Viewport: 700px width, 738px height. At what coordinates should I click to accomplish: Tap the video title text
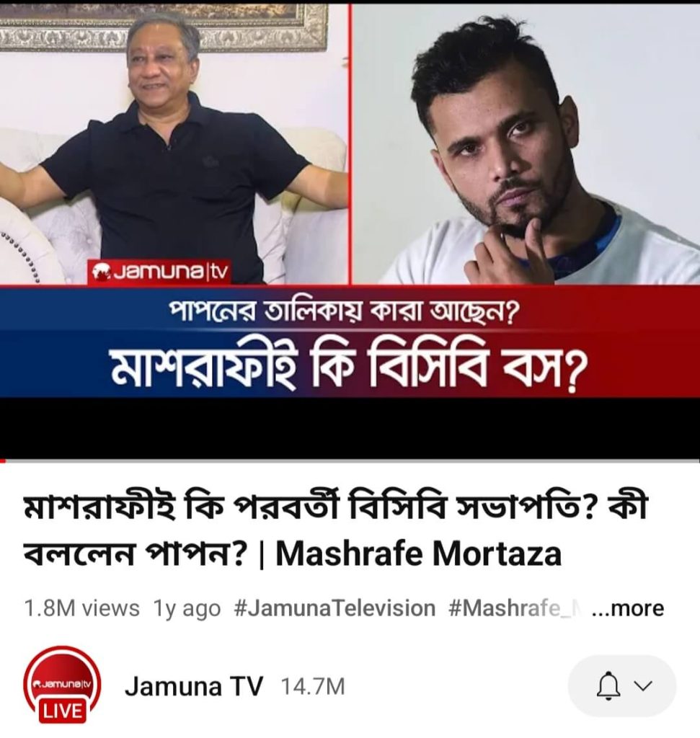(335, 530)
